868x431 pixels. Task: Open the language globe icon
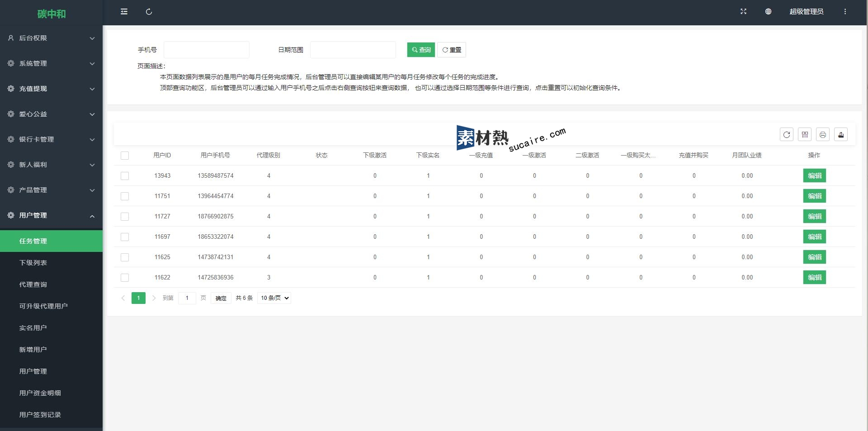[768, 12]
